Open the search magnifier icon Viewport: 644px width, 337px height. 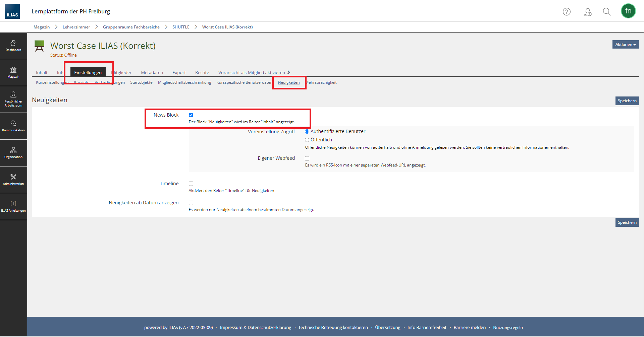606,12
